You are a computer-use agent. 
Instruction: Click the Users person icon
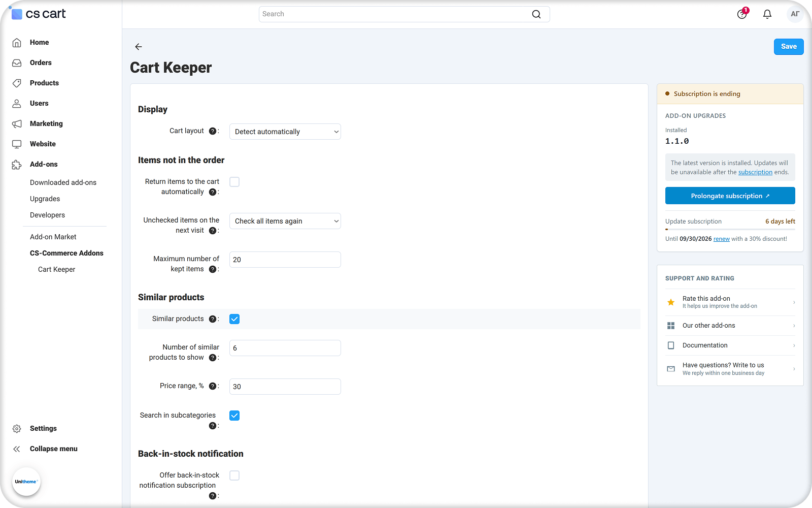pos(17,103)
